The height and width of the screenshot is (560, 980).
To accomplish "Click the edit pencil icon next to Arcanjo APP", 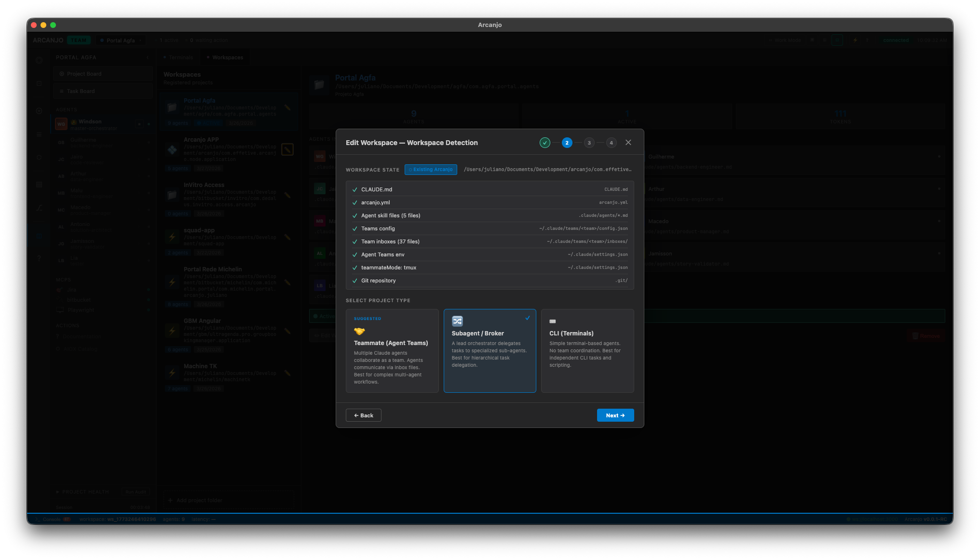I will (287, 149).
